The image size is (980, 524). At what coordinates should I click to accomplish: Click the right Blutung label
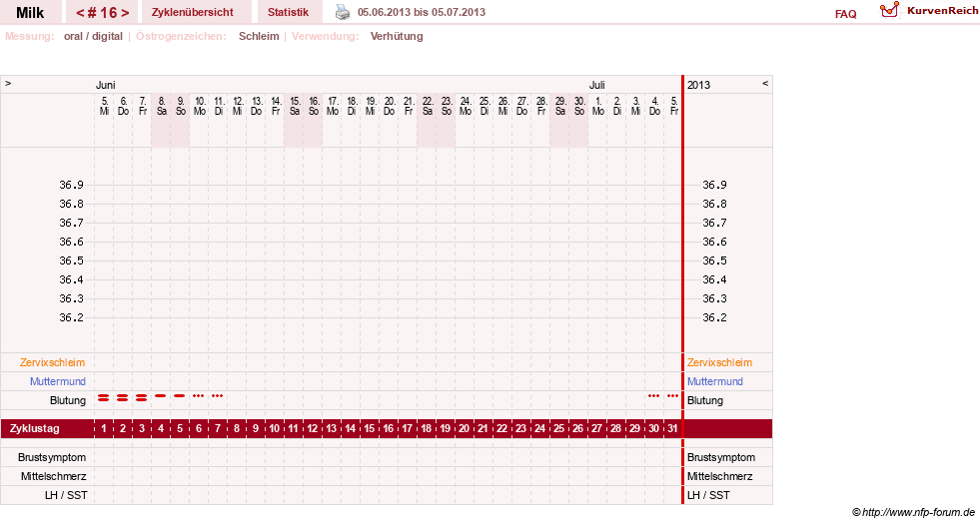705,400
